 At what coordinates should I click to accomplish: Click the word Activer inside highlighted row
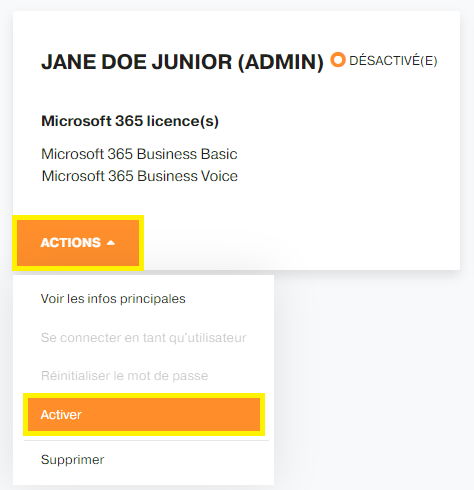61,415
